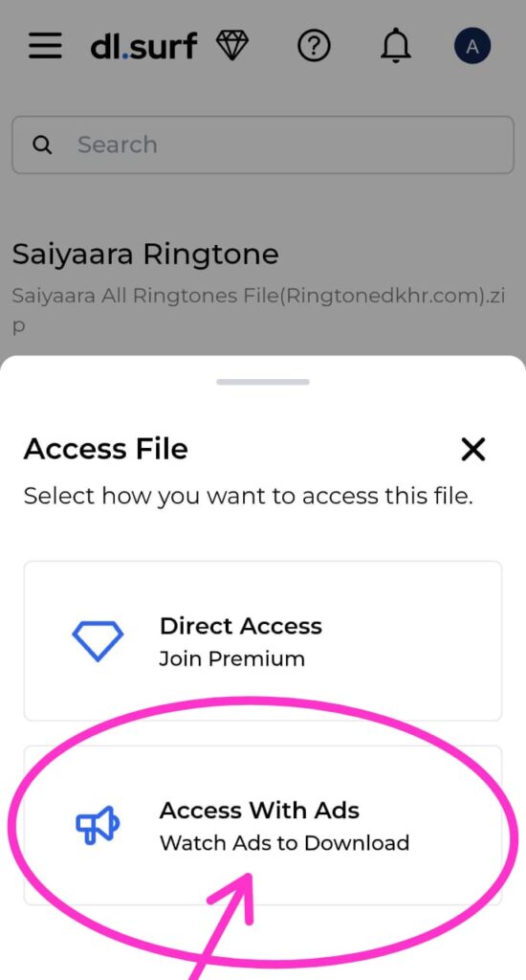The height and width of the screenshot is (980, 526).
Task: Click the magnifier icon in search bar
Action: coord(42,145)
